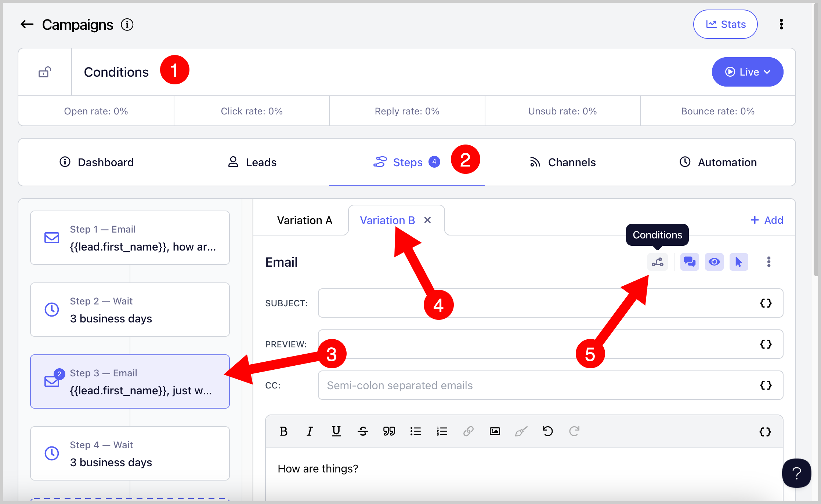Screen dimensions: 821x504
Task: Insert an image in editor
Action: 495,431
